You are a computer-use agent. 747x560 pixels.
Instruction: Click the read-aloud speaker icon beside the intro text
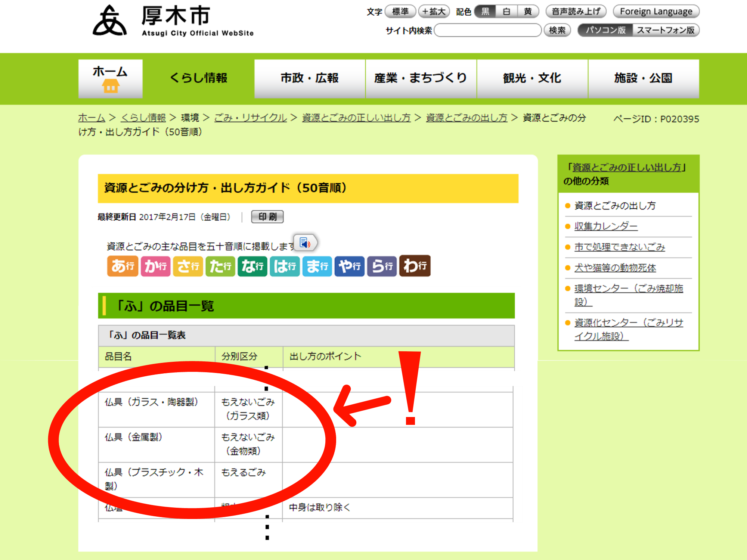tap(305, 243)
